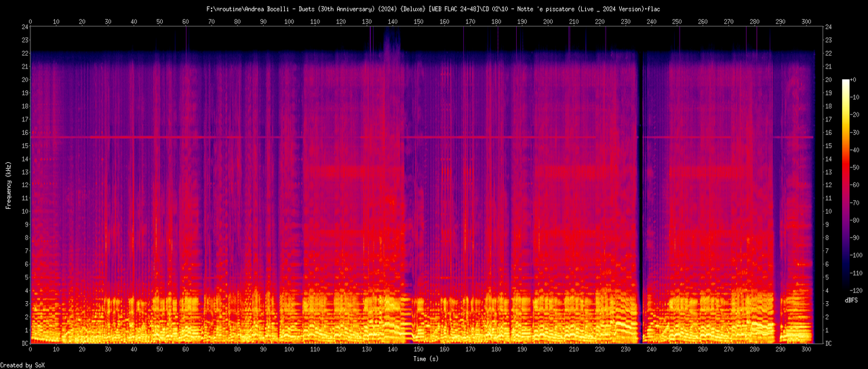Click the "16" tick on the left frequency axis
Screen dimensions: 868x369
[24, 132]
